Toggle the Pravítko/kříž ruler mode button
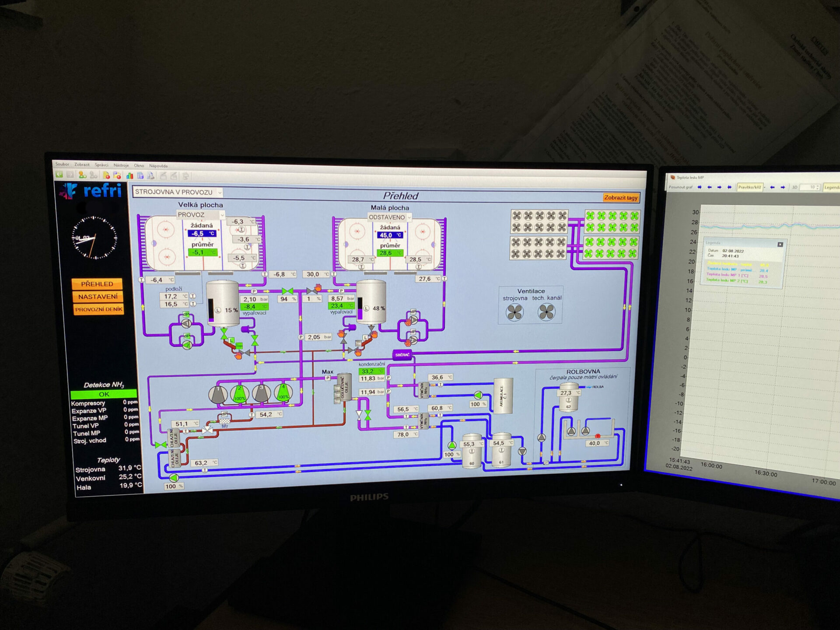This screenshot has width=840, height=630. 749,187
